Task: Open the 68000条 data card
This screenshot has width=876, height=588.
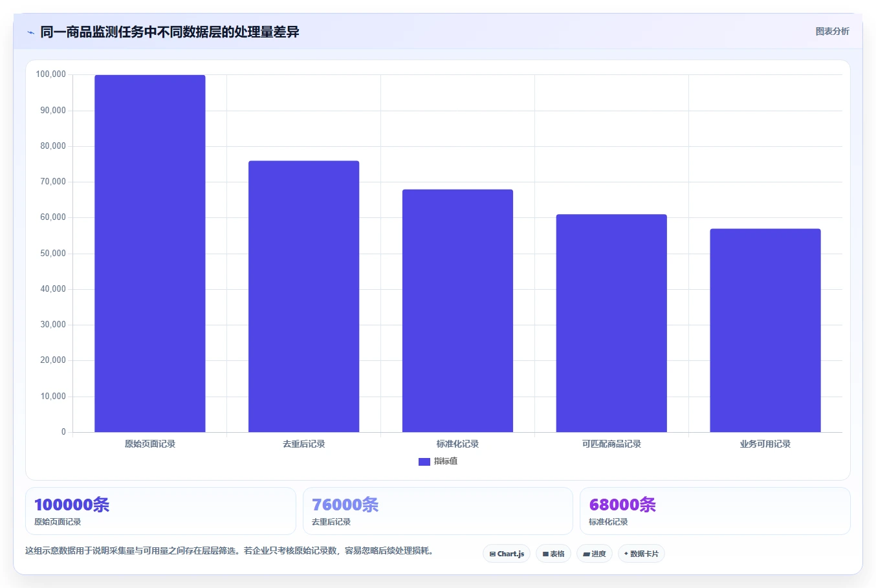Action: tap(715, 511)
